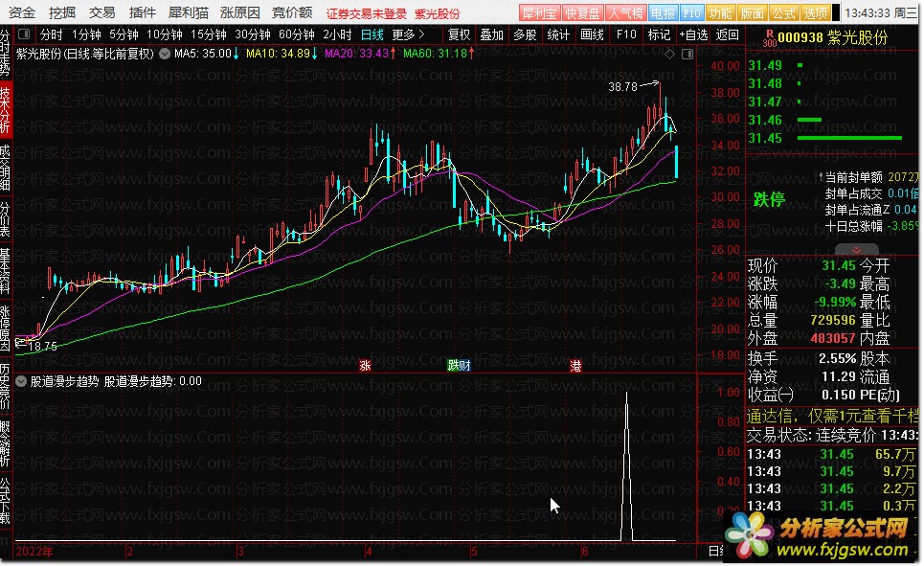
Task: Click the 38.78 high price label
Action: (x=623, y=86)
